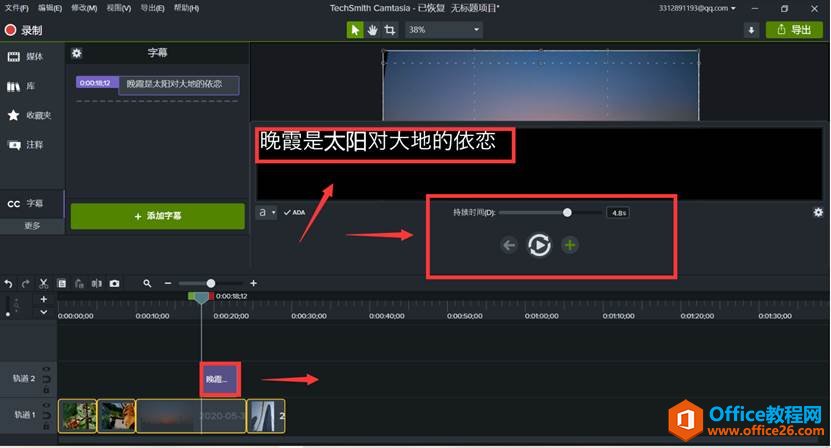Screen dimensions: 831x448
Task: Open the 字幕 captions tab
Action: (32, 203)
